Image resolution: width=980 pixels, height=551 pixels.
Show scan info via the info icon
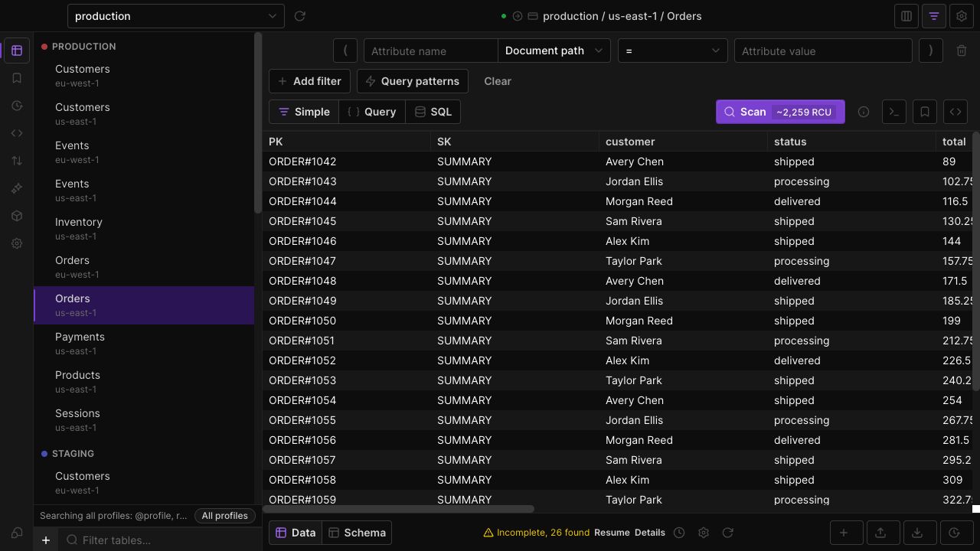tap(864, 112)
